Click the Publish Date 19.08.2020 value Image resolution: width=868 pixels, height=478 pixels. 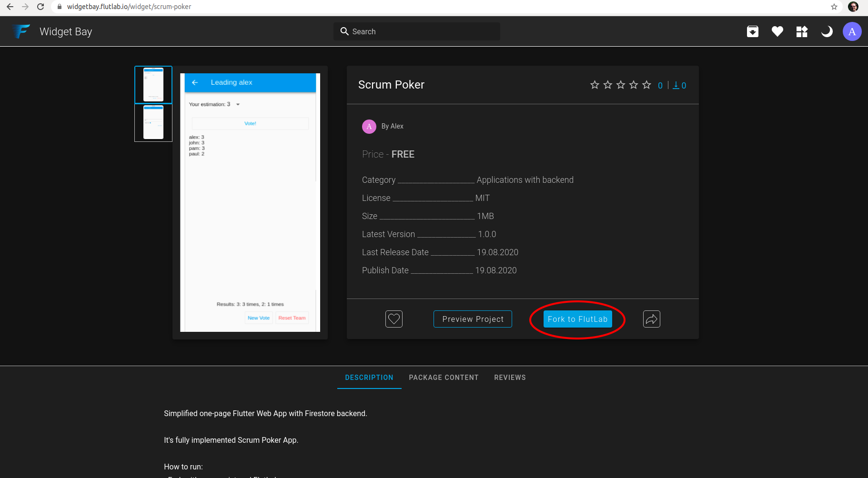click(x=496, y=270)
